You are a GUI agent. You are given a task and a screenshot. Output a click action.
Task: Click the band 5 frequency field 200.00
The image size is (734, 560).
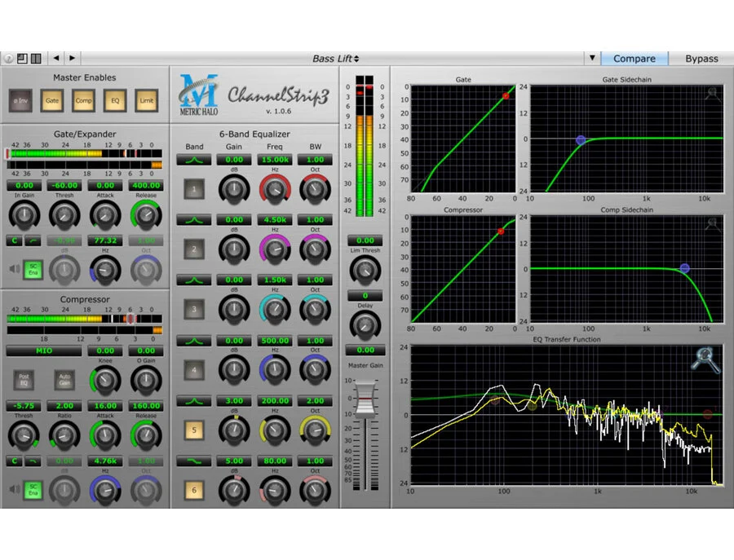tap(274, 401)
